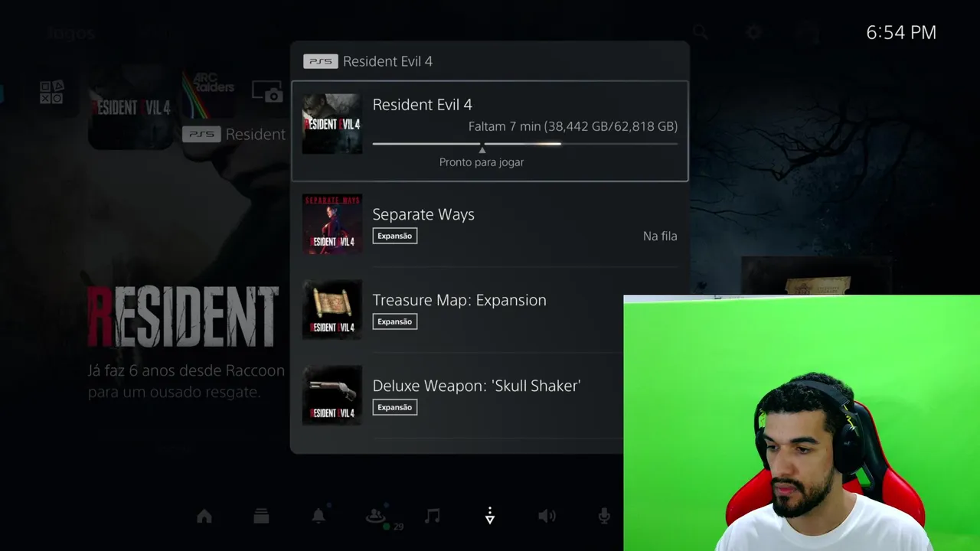
Task: Click the Expansão badge under Treasure Map
Action: pos(395,321)
